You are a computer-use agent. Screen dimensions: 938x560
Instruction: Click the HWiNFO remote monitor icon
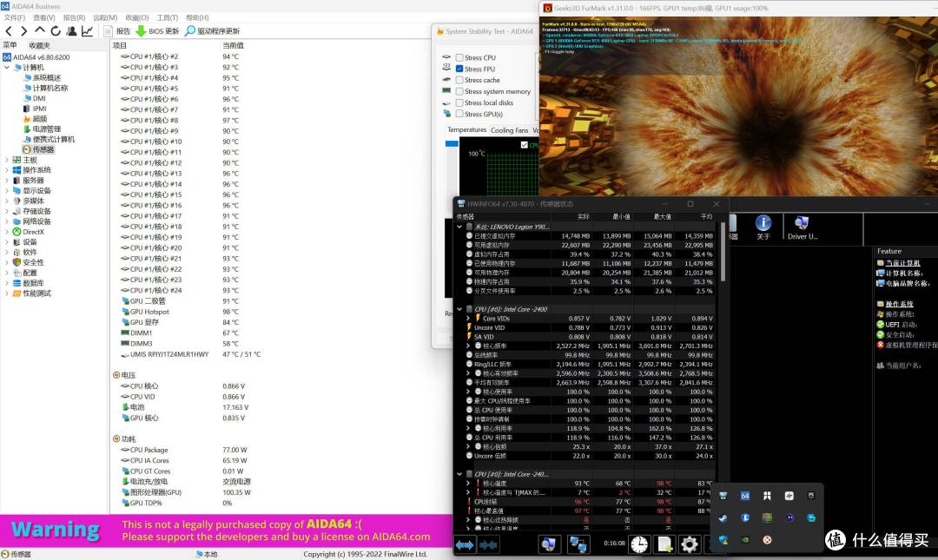pyautogui.click(x=549, y=544)
